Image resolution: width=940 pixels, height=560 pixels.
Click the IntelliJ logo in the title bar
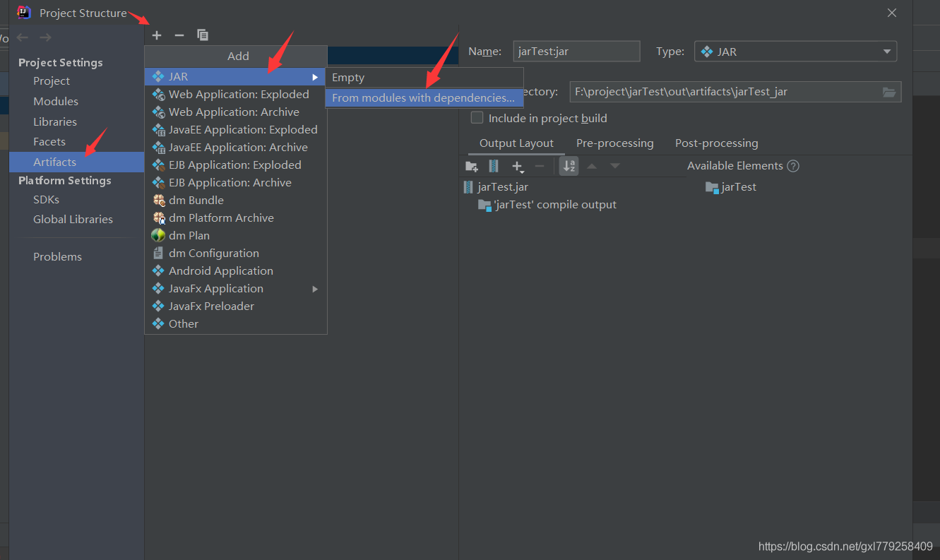coord(24,12)
